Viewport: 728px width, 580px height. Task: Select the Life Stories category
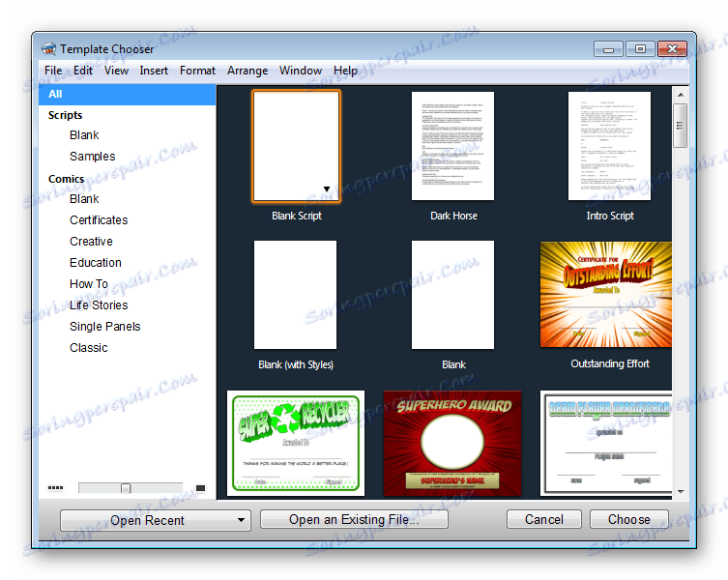click(99, 305)
